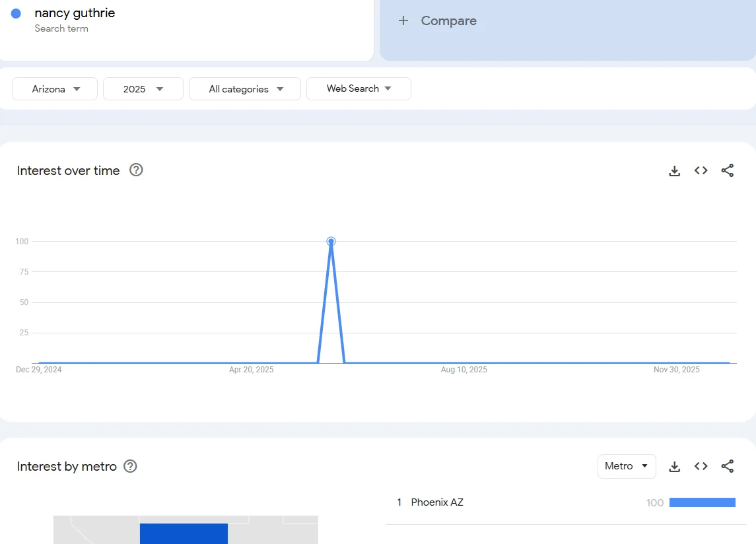The image size is (756, 544).
Task: Open help next to Interest over time
Action: click(136, 170)
